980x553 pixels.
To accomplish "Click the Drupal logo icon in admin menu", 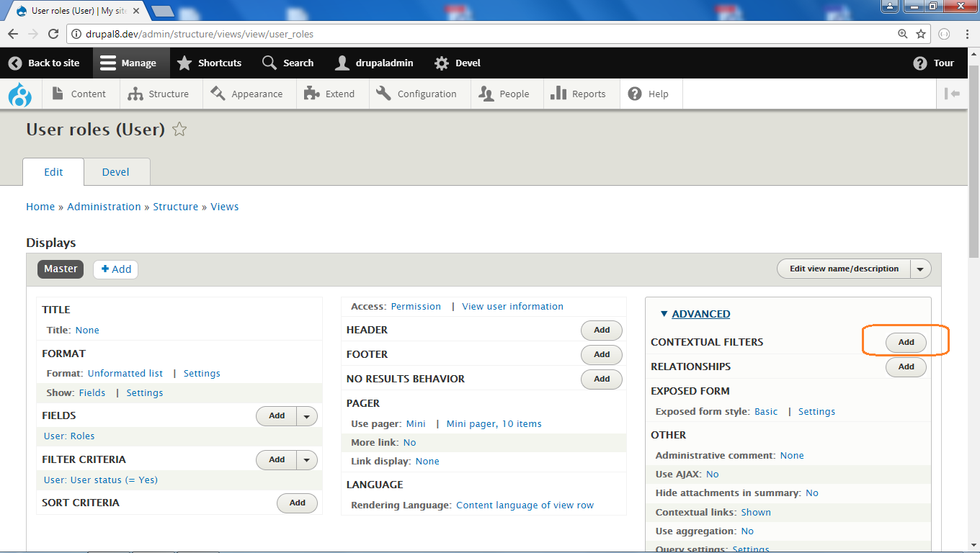I will click(19, 94).
